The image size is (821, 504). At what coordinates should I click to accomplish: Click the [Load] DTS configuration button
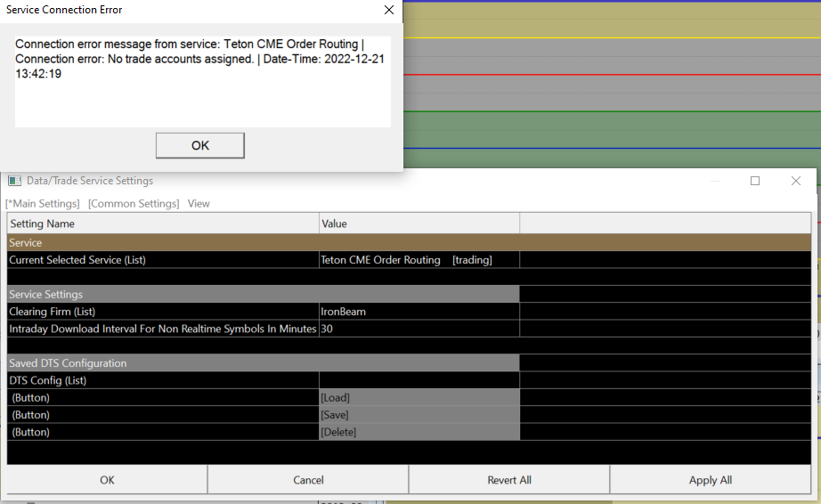(419, 398)
